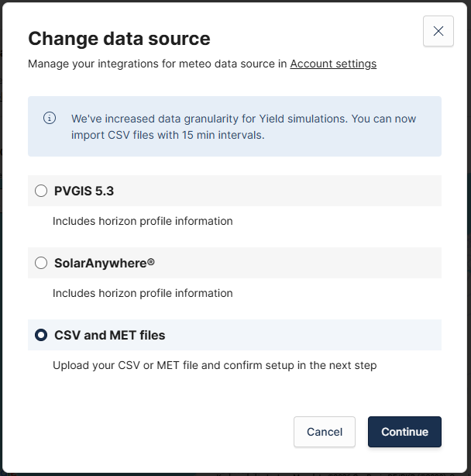Click the data granularity notice text
Viewport: 471px width, 476px height.
coord(243,126)
